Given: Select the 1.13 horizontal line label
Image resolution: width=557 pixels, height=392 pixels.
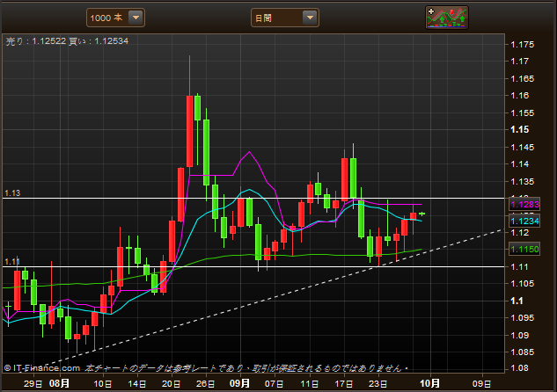Looking at the screenshot, I should (12, 193).
